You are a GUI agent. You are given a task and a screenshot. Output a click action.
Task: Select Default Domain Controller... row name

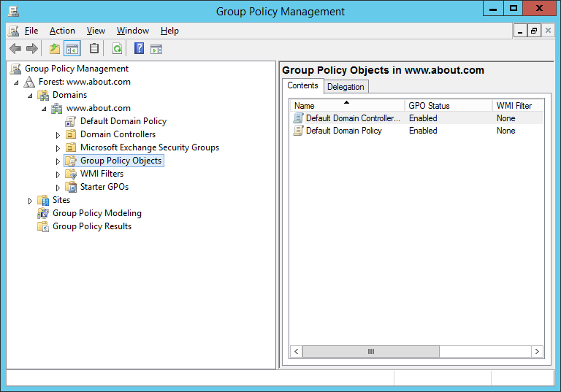353,118
